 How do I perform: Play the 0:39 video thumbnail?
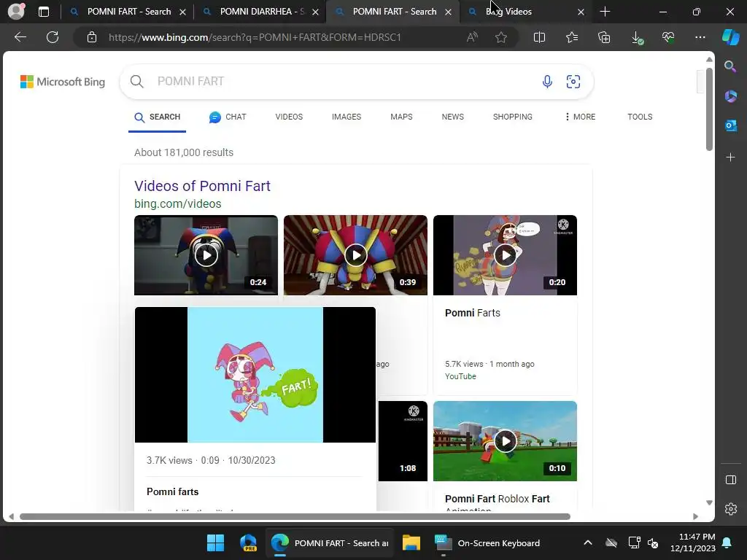point(355,255)
